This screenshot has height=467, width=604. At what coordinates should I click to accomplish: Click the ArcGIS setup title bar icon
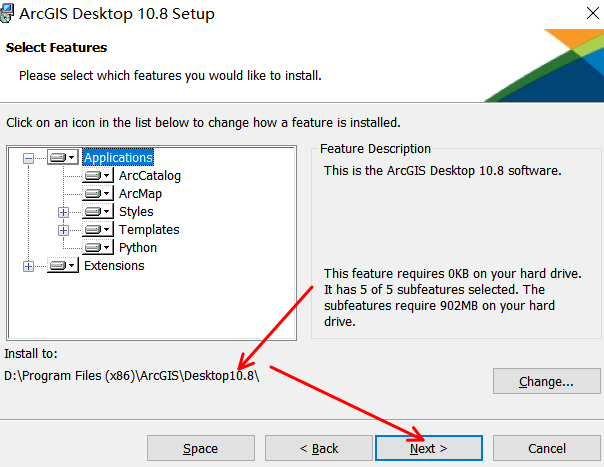coord(7,13)
